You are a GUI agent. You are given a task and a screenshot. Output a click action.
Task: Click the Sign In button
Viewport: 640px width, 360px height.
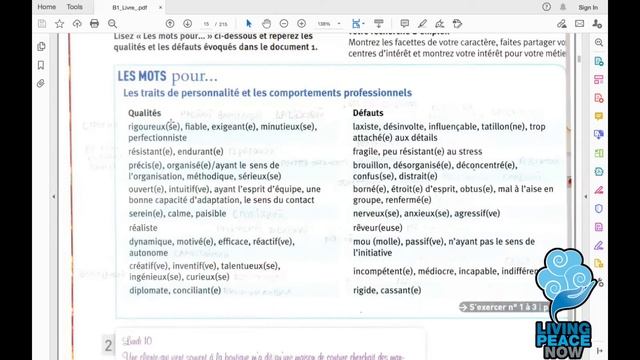[x=588, y=7]
